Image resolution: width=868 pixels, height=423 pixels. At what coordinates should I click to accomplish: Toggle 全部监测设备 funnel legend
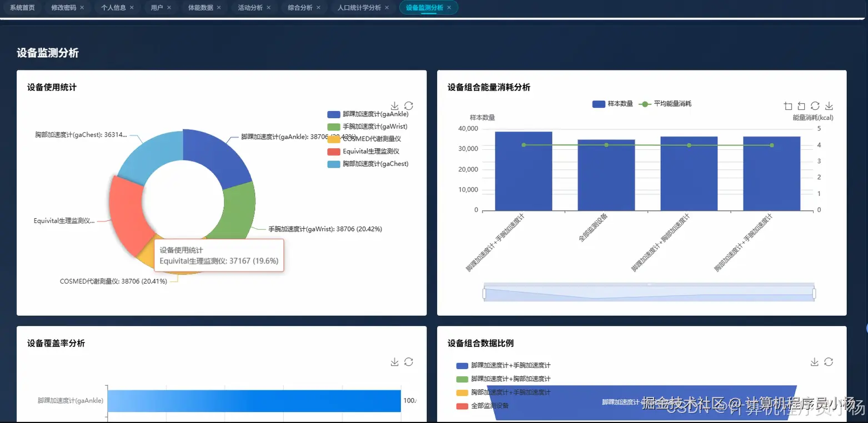[x=482, y=406]
